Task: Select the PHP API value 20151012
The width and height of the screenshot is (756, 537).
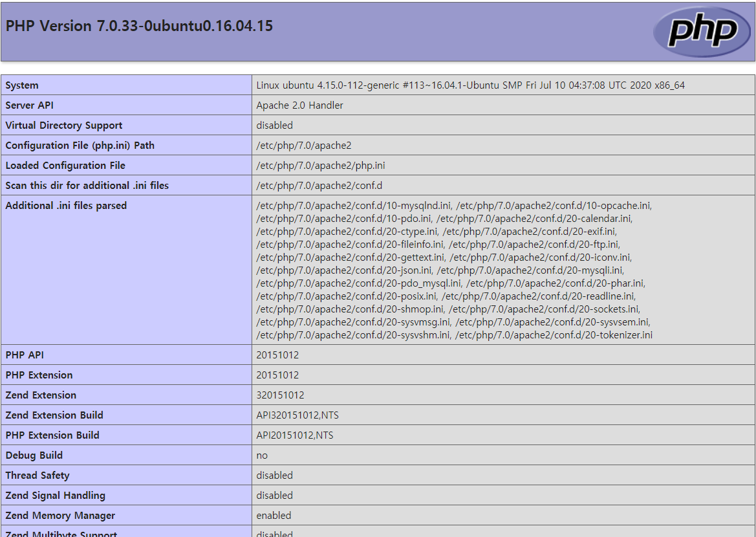Action: pos(277,355)
